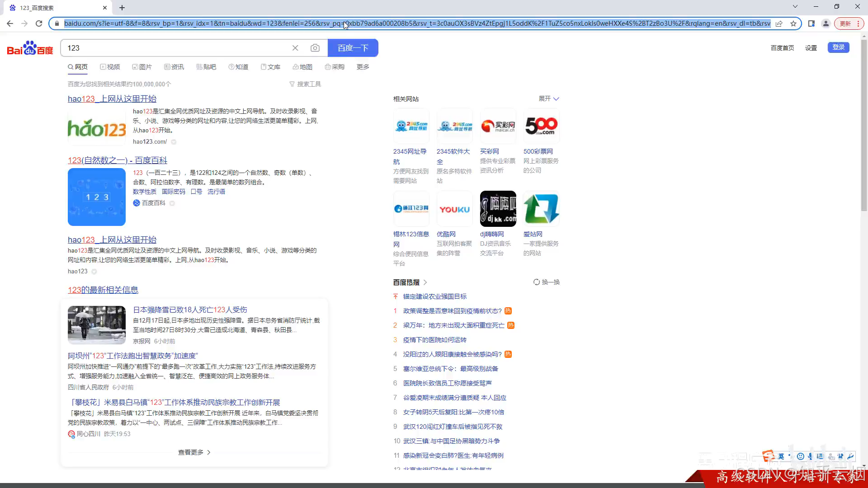868x488 pixels.
Task: Expand related sites with 展开
Action: pyautogui.click(x=548, y=99)
